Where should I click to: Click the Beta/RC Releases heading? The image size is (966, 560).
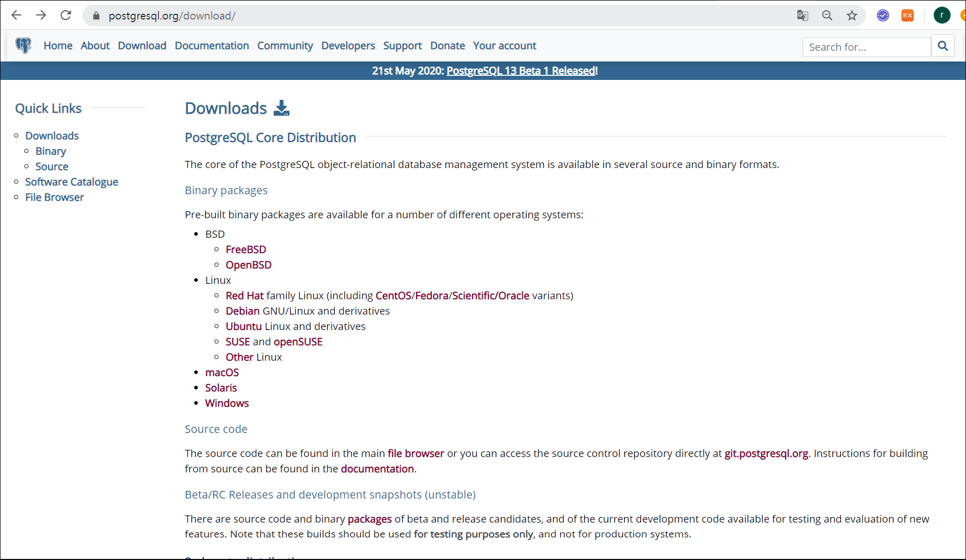tap(330, 494)
